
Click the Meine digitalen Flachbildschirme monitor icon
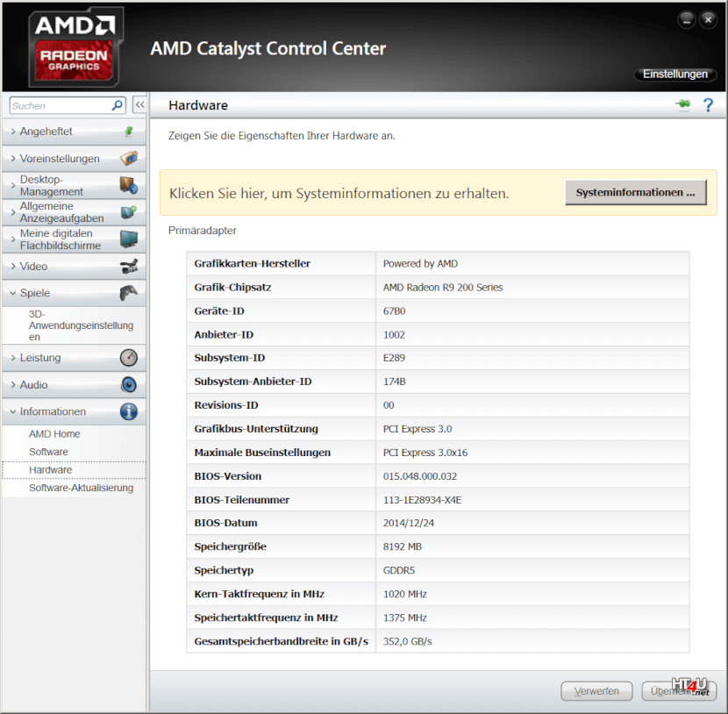click(129, 239)
